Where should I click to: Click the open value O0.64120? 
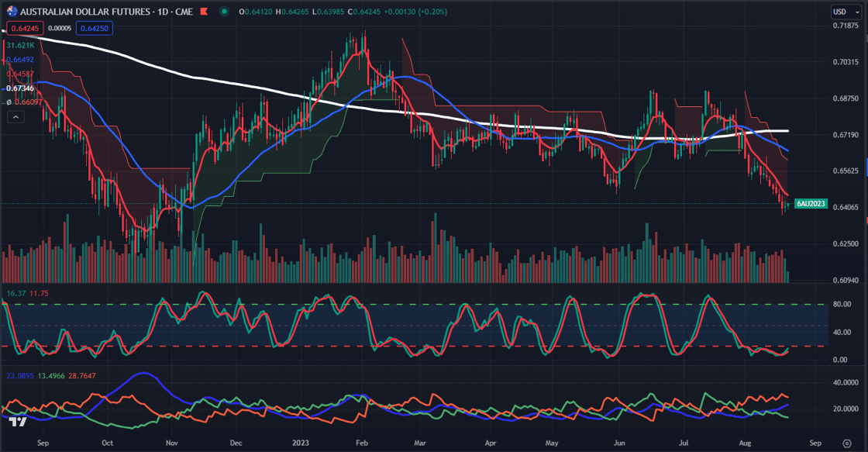point(256,12)
